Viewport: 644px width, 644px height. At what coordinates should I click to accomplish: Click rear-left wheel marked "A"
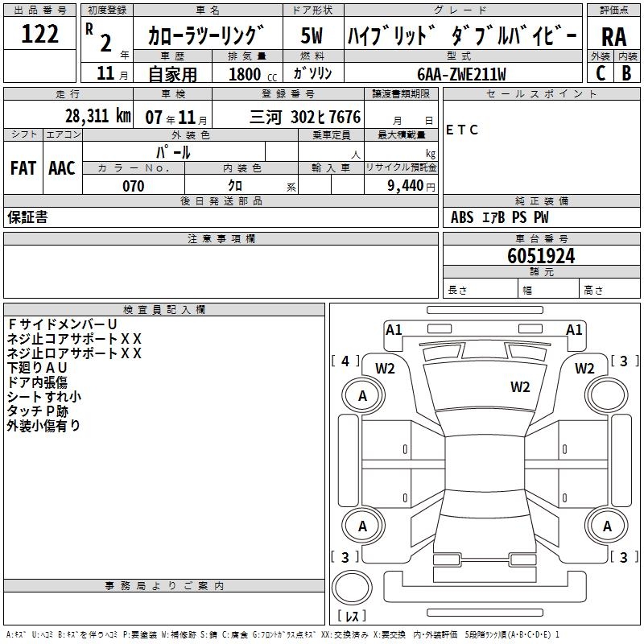(x=363, y=526)
